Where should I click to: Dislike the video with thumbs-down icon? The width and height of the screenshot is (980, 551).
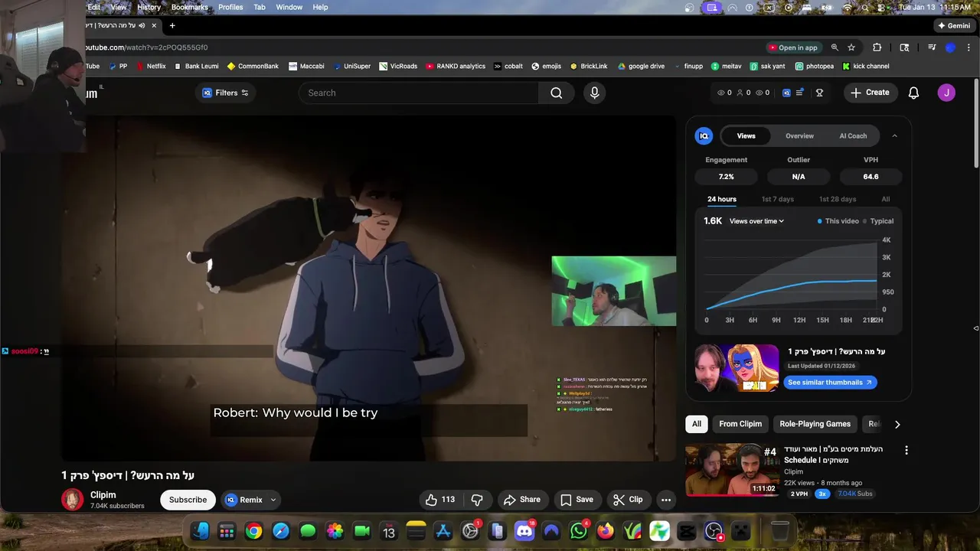click(477, 500)
